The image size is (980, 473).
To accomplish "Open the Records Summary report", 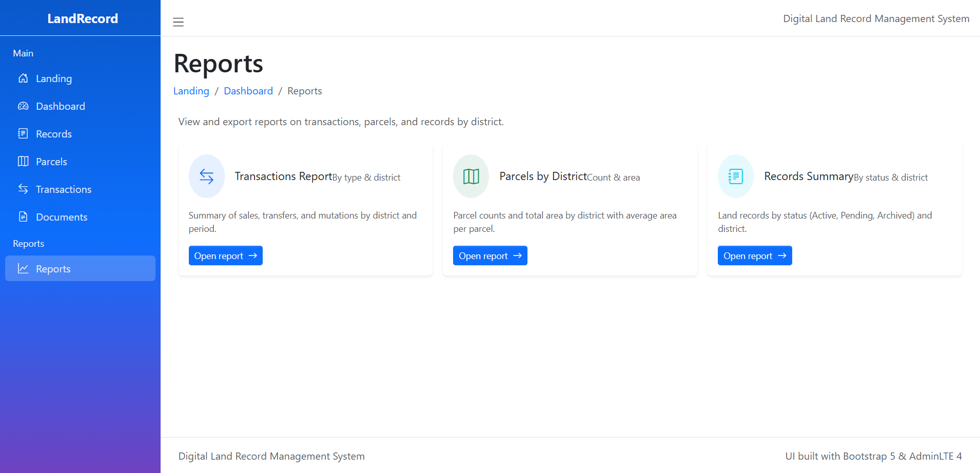I will click(x=754, y=255).
